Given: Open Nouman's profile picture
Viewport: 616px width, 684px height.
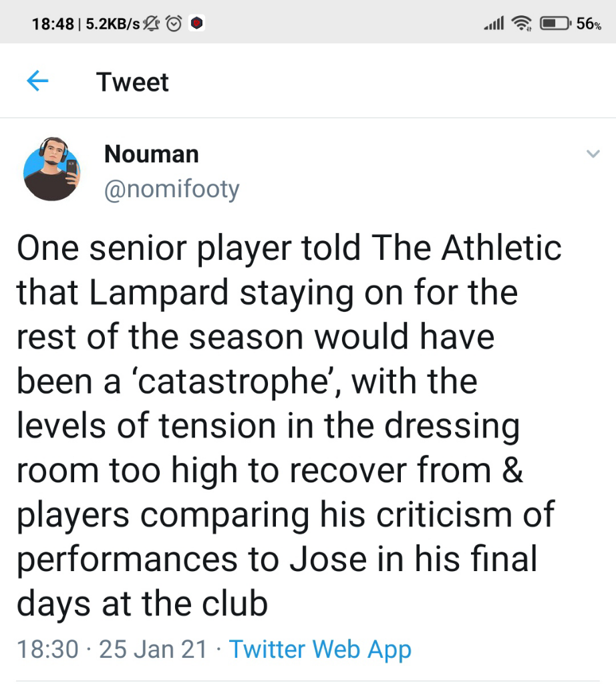Looking at the screenshot, I should pyautogui.click(x=51, y=169).
